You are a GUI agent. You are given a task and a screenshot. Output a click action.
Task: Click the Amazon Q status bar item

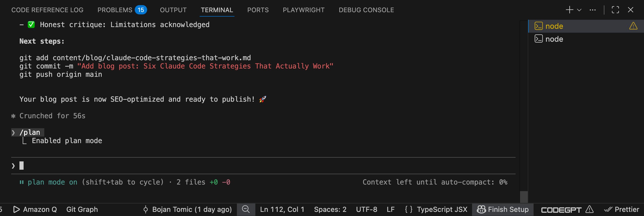point(35,209)
